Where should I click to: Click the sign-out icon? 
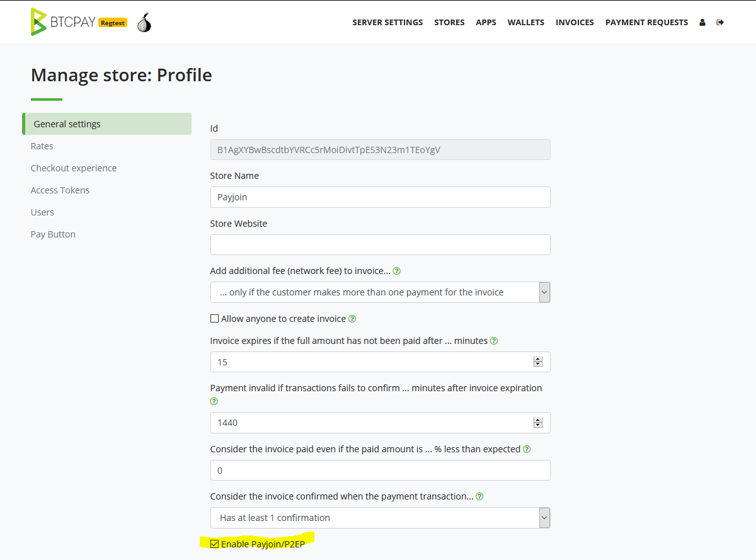click(x=719, y=22)
